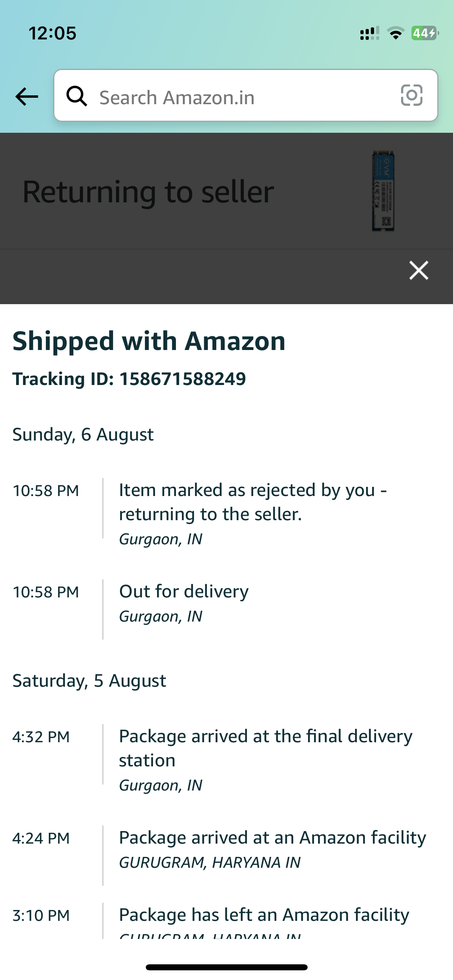
Task: Tap the Returning to seller heading
Action: coord(148,192)
